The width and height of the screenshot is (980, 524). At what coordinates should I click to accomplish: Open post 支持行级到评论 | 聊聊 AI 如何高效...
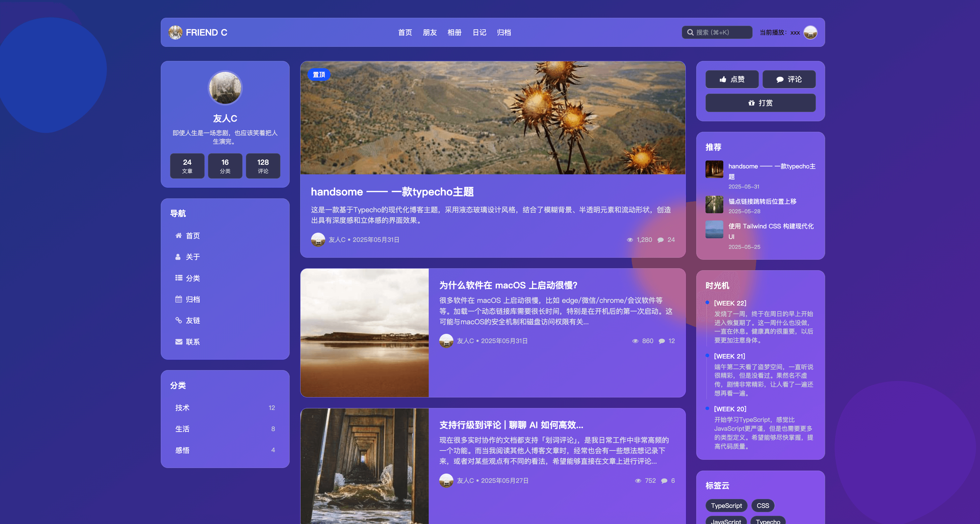pyautogui.click(x=511, y=425)
